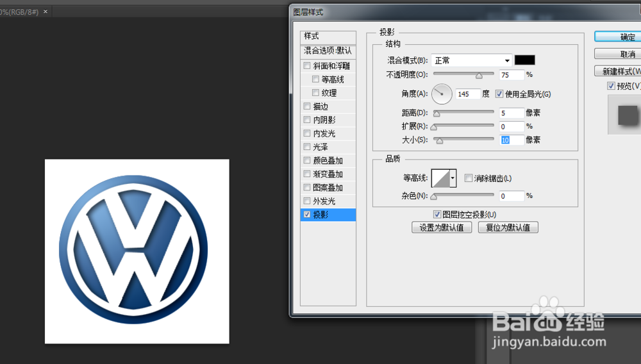Viewport: 641px width, 364px height.
Task: Enable the 内阴影 inner shadow checkbox
Action: 307,120
